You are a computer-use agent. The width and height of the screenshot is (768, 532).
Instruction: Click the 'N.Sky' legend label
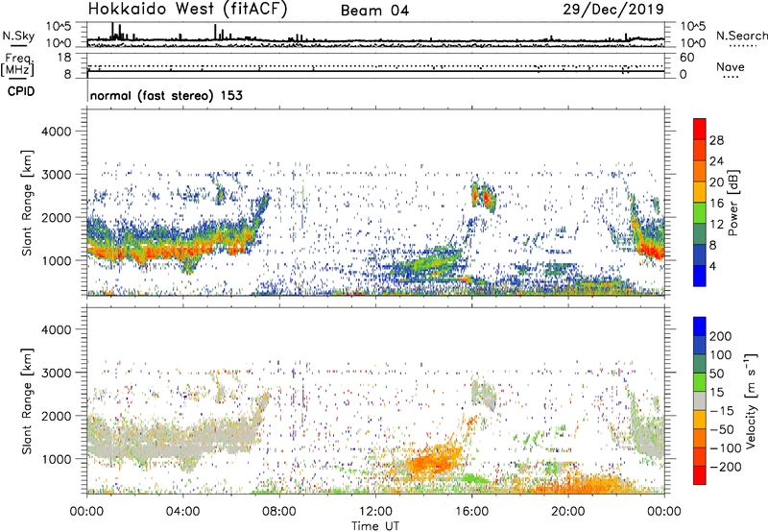pos(18,36)
